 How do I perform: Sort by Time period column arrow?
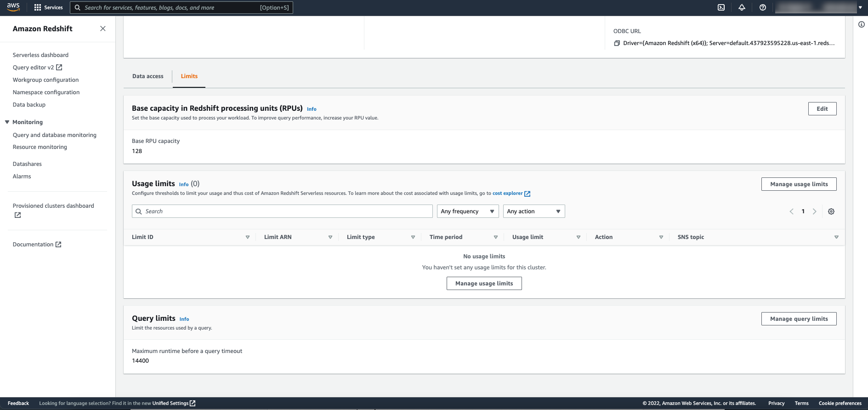click(x=496, y=237)
